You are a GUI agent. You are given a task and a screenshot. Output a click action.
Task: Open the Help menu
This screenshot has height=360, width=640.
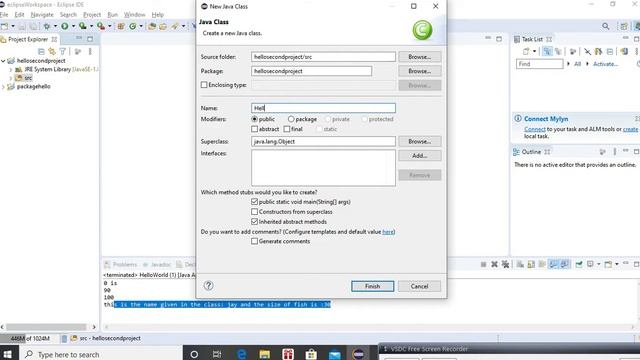coord(158,15)
